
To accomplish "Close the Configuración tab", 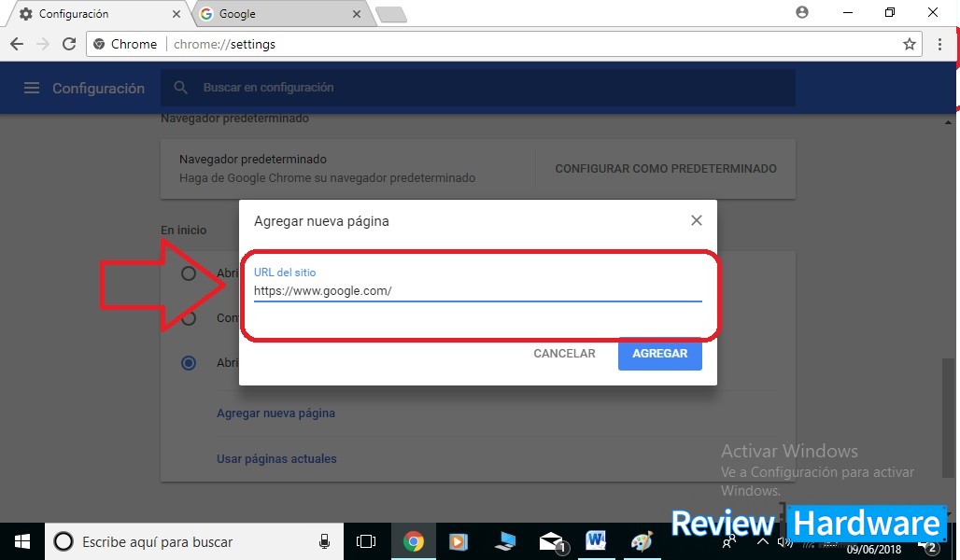I will click(176, 13).
